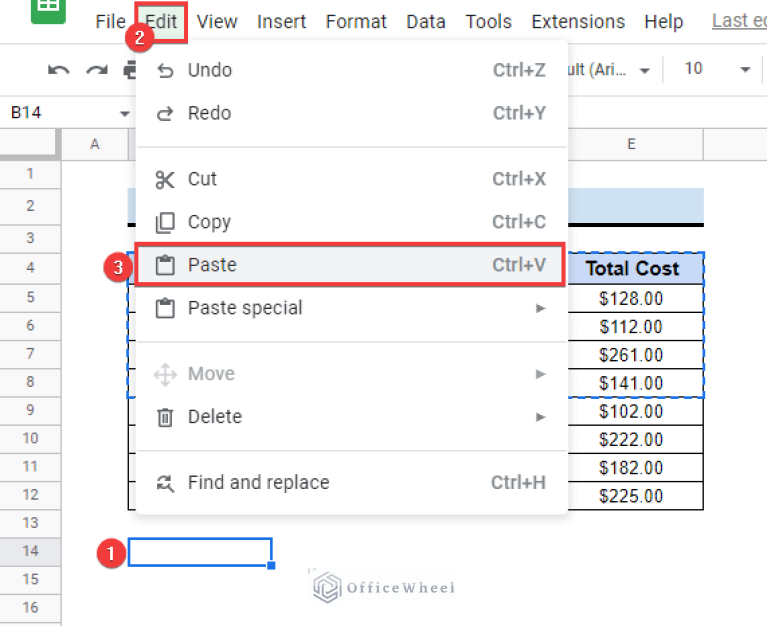Click the undo arrow in the toolbar
767x626 pixels.
[59, 70]
